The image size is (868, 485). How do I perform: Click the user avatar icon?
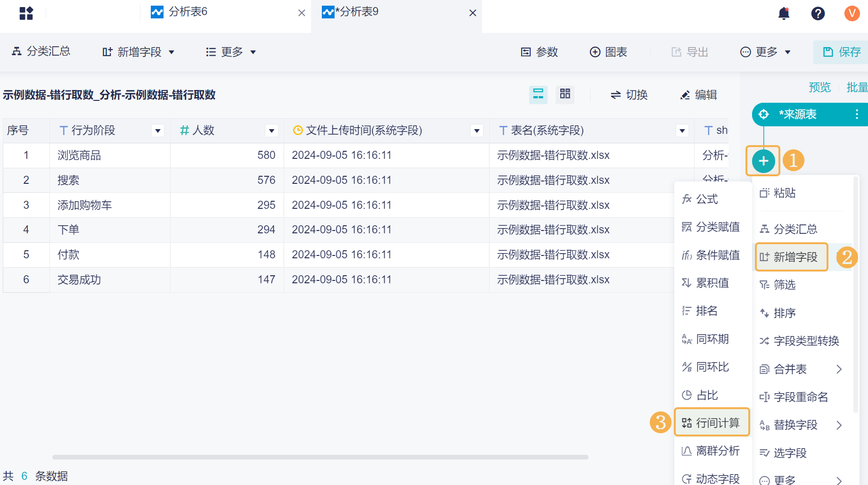tap(852, 13)
